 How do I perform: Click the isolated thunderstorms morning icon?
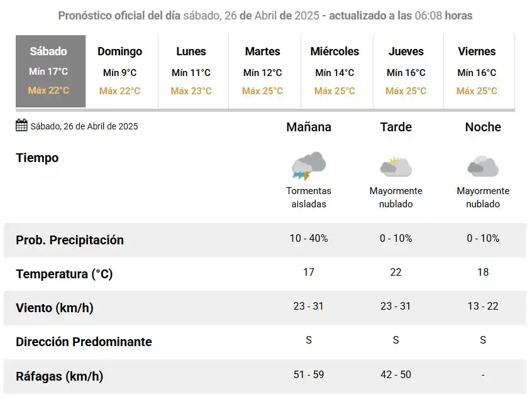click(308, 166)
